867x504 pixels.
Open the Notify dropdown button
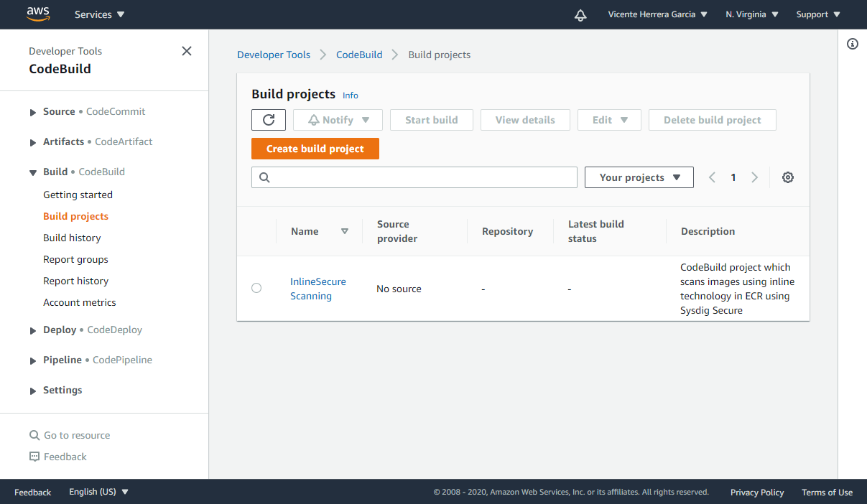pyautogui.click(x=338, y=120)
